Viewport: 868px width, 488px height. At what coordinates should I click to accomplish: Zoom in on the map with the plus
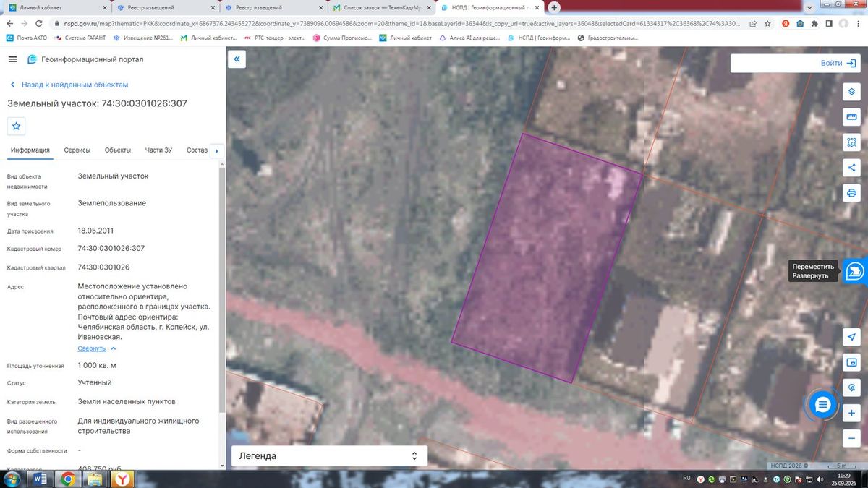click(851, 413)
